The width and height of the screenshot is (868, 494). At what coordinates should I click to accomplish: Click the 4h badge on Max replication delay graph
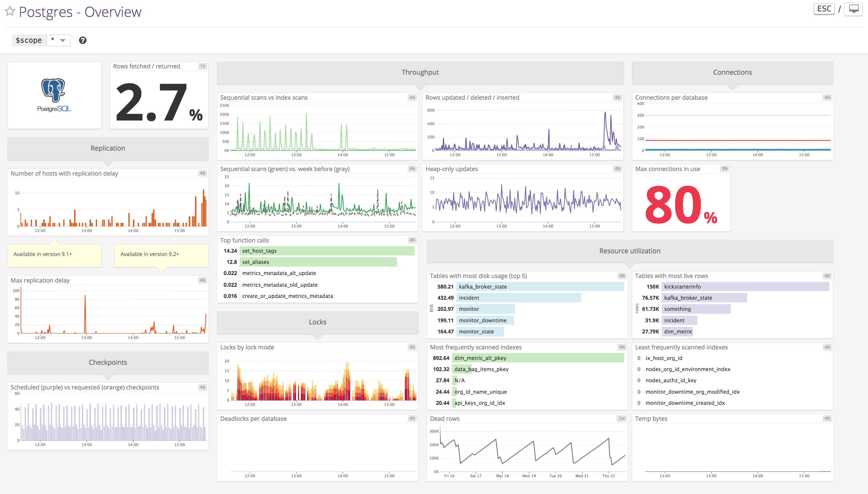[x=202, y=280]
